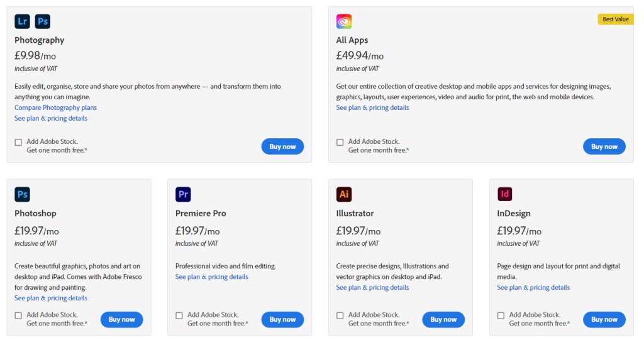Click the Photoshop single app icon
This screenshot has height=345, width=644.
tap(22, 194)
